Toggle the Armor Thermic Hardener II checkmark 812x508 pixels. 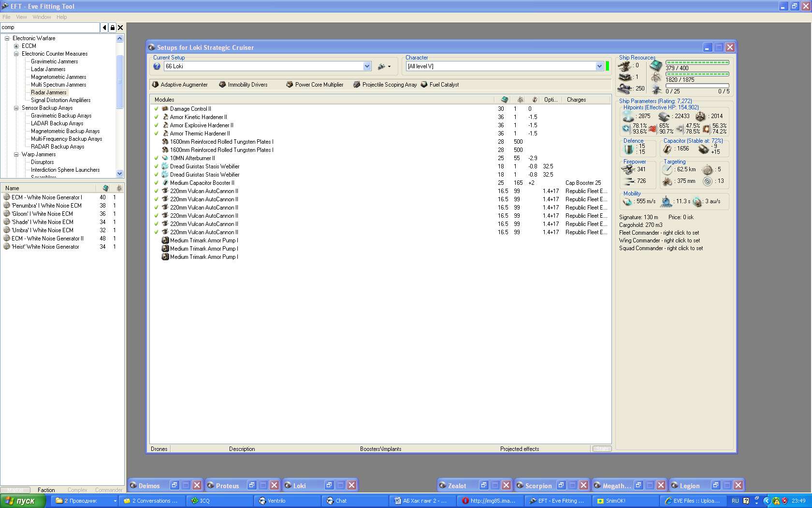[156, 134]
